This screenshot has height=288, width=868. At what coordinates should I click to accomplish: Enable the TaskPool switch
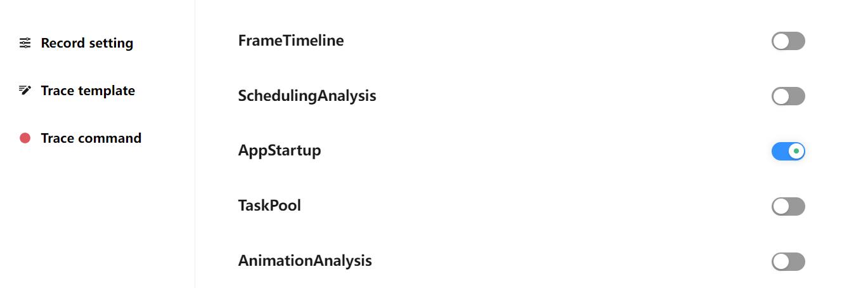click(788, 206)
